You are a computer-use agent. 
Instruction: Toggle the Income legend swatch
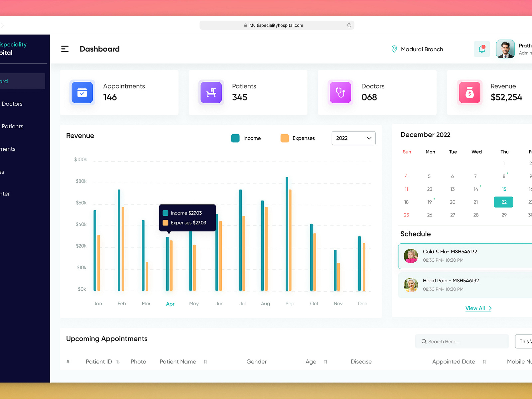(x=235, y=138)
